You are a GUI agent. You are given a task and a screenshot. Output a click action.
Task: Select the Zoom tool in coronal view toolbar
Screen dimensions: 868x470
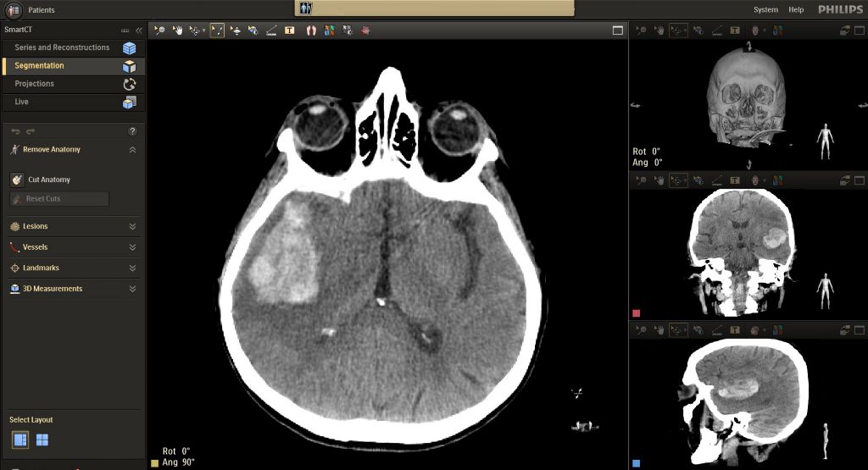click(641, 180)
